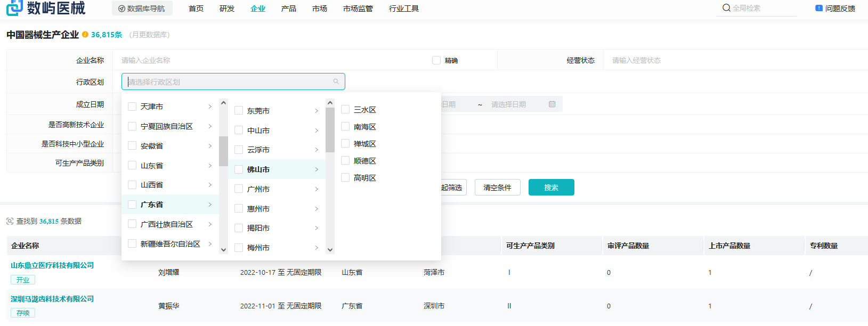Check the 广东省 checkbox
868x326 pixels.
[x=132, y=205]
